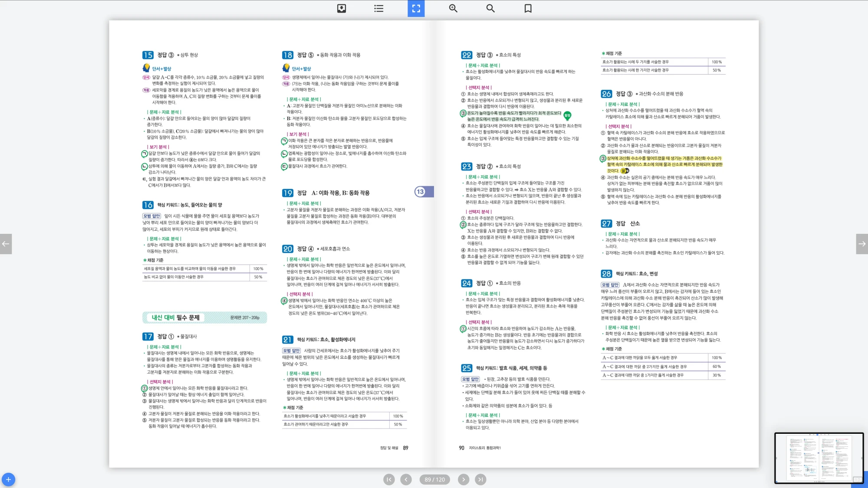The width and height of the screenshot is (868, 488).
Task: Open the table of contents list icon
Action: point(379,8)
